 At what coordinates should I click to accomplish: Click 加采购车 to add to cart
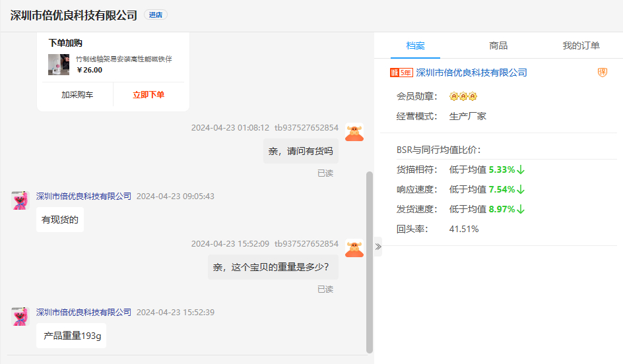coord(77,95)
